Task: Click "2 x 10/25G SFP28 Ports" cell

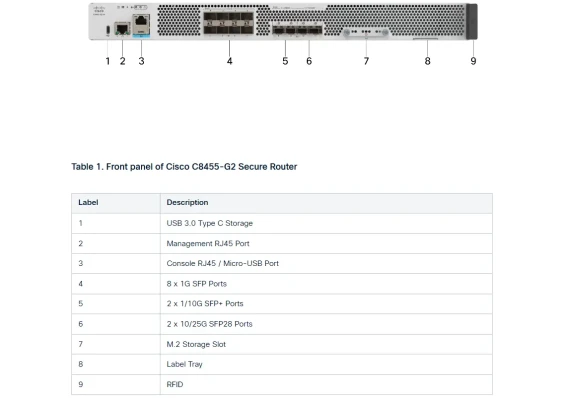Action: [326, 324]
